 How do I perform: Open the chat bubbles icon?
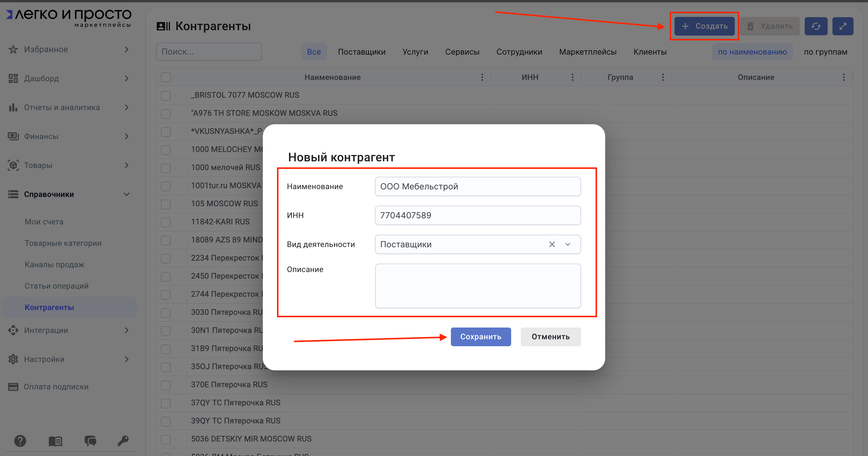click(x=90, y=441)
